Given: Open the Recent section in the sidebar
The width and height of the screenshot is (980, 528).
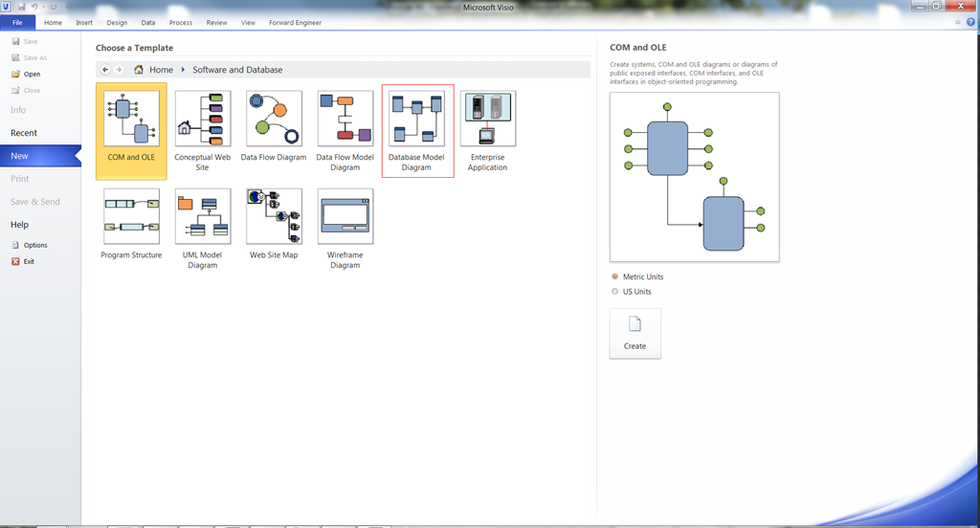Looking at the screenshot, I should tap(24, 133).
